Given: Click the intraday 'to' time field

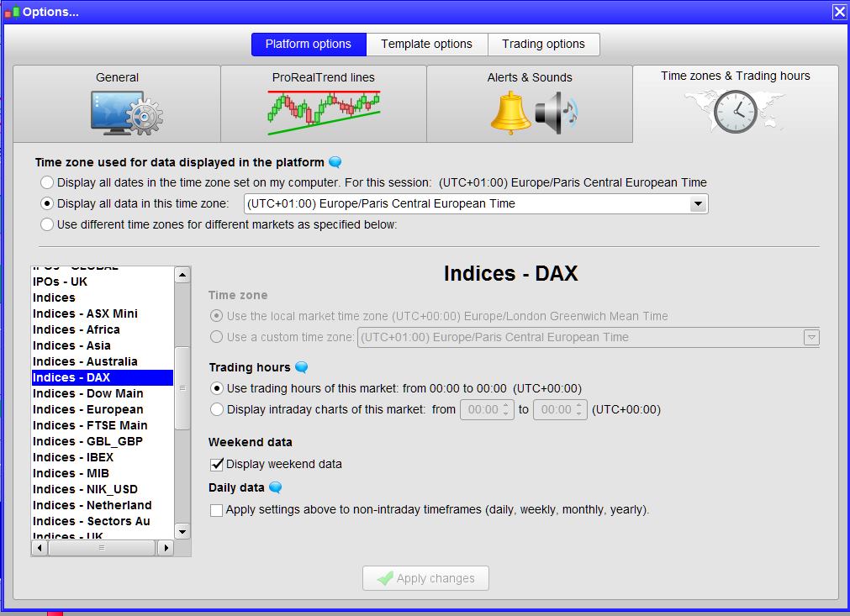Looking at the screenshot, I should tap(560, 410).
